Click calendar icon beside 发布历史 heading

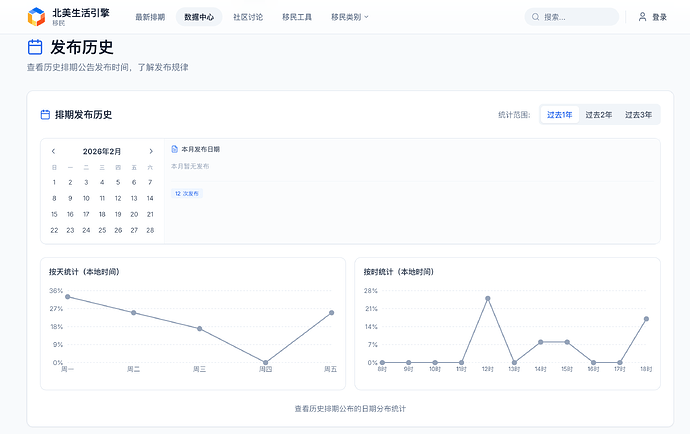(x=35, y=47)
